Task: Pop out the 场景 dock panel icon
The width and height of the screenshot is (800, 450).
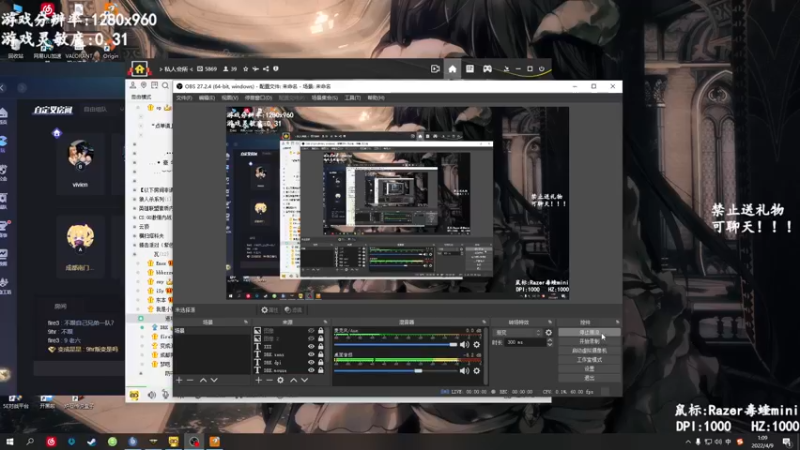Action: point(246,322)
